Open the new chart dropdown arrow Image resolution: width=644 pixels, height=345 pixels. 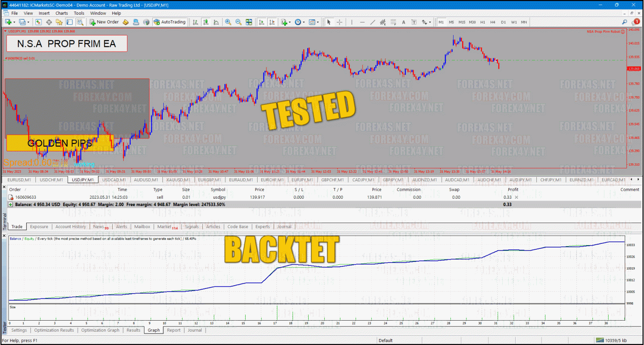(x=14, y=22)
